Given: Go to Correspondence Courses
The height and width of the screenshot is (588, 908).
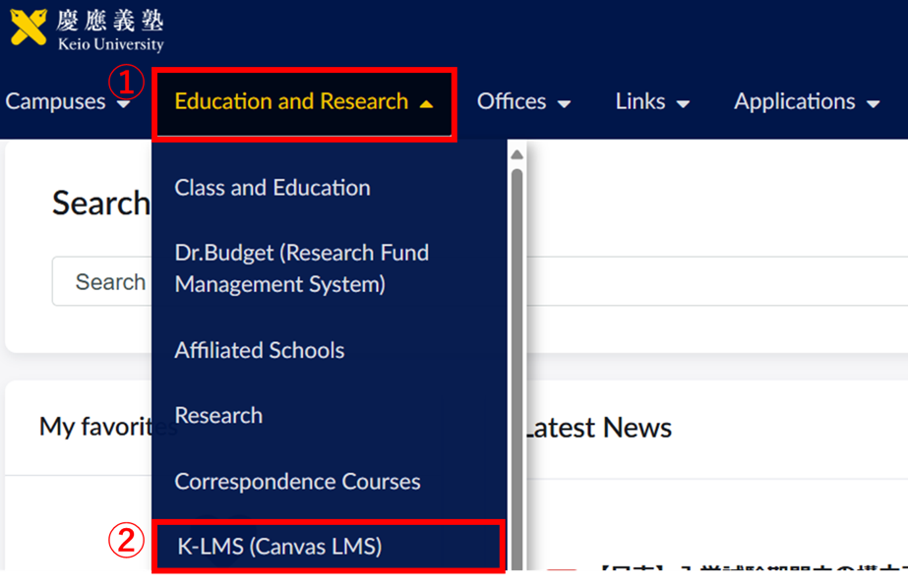Looking at the screenshot, I should tap(297, 482).
